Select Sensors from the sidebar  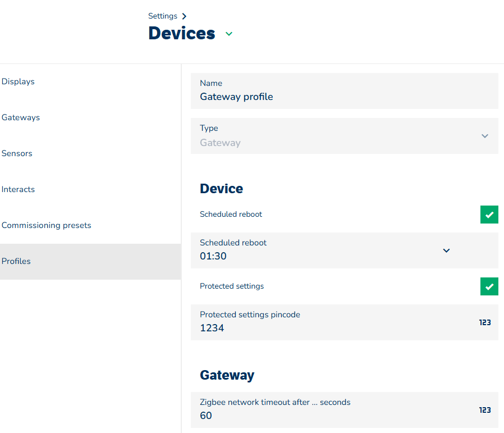17,153
